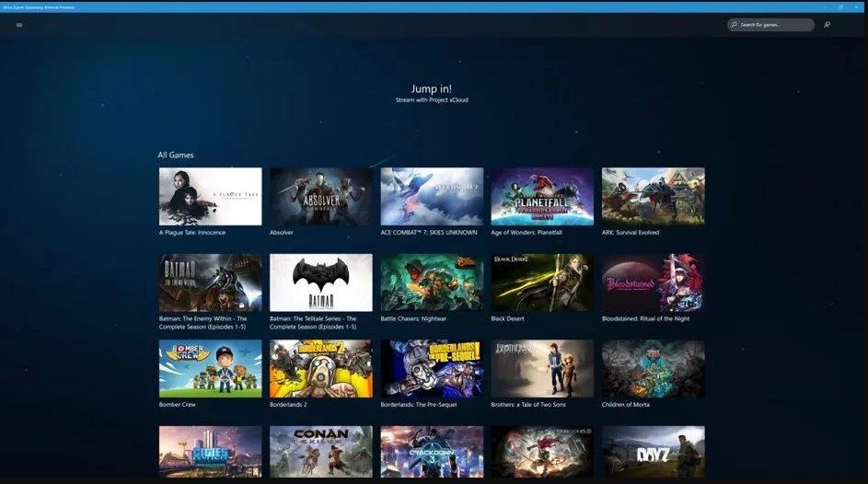The height and width of the screenshot is (484, 868).
Task: Click 'Brothers: a Tale of Two Sons' text
Action: click(x=528, y=405)
